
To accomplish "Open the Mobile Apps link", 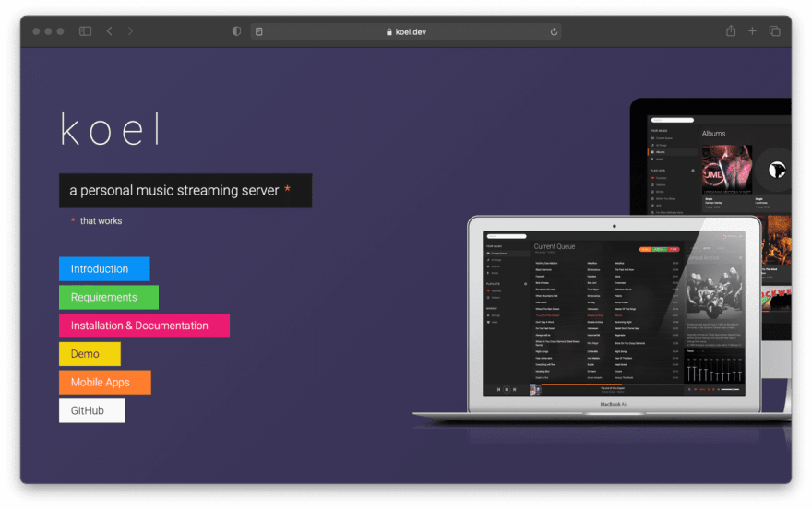I will click(105, 383).
